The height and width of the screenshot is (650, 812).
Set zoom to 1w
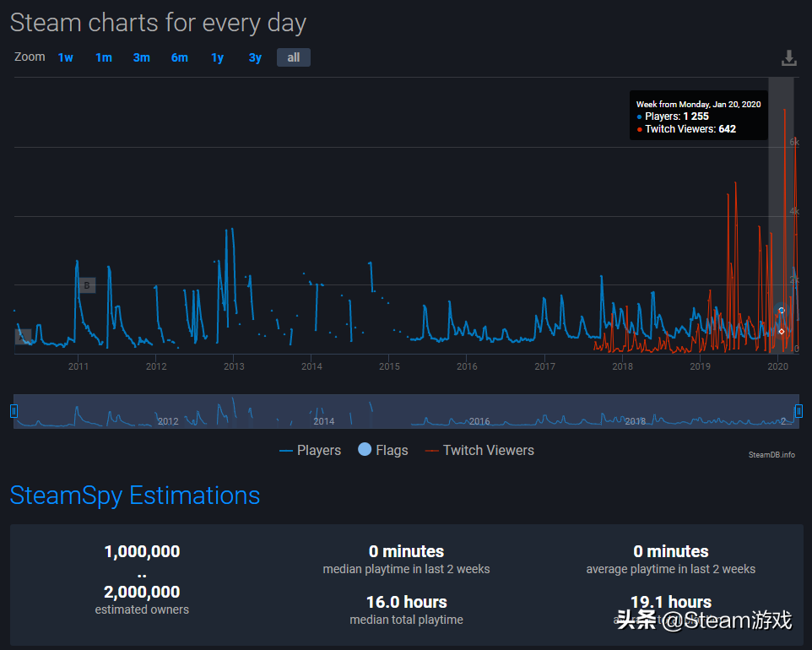pos(65,57)
